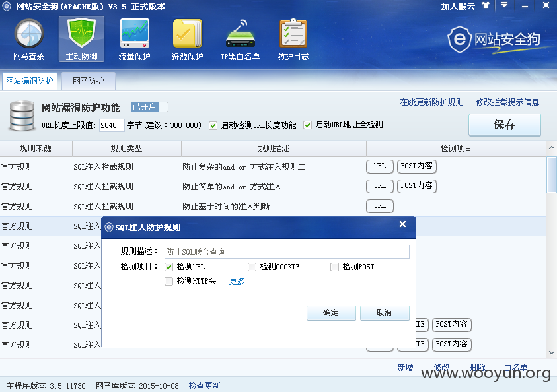
Task: Select the 主动防御 shield icon
Action: (81, 39)
